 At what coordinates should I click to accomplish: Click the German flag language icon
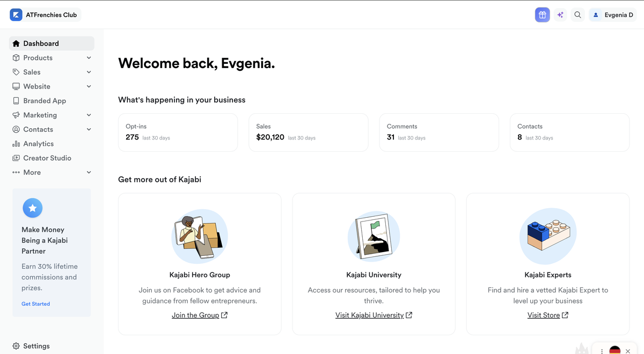tap(615, 350)
